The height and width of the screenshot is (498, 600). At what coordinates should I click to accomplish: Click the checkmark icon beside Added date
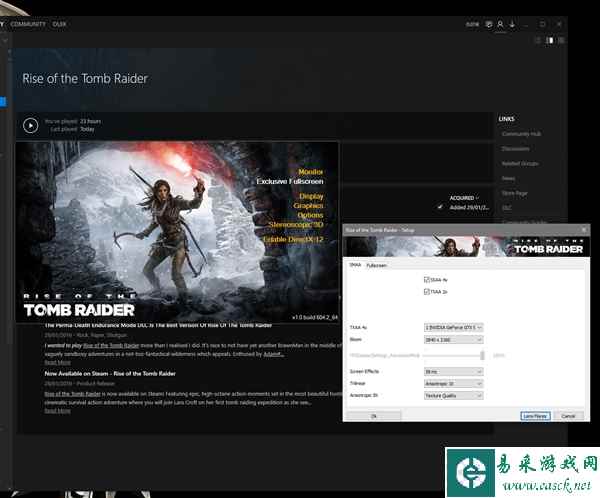tap(440, 207)
